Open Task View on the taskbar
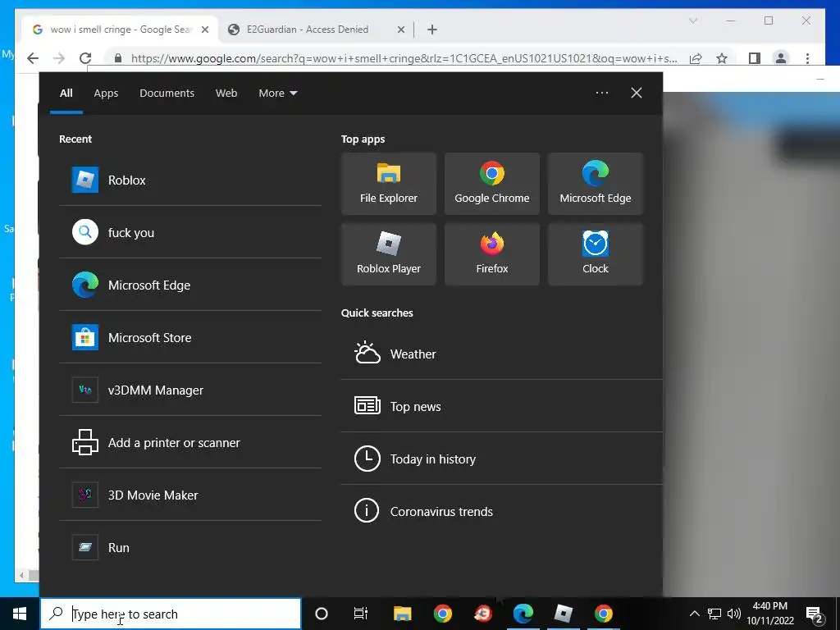Screen dimensions: 840x630 pos(361,614)
